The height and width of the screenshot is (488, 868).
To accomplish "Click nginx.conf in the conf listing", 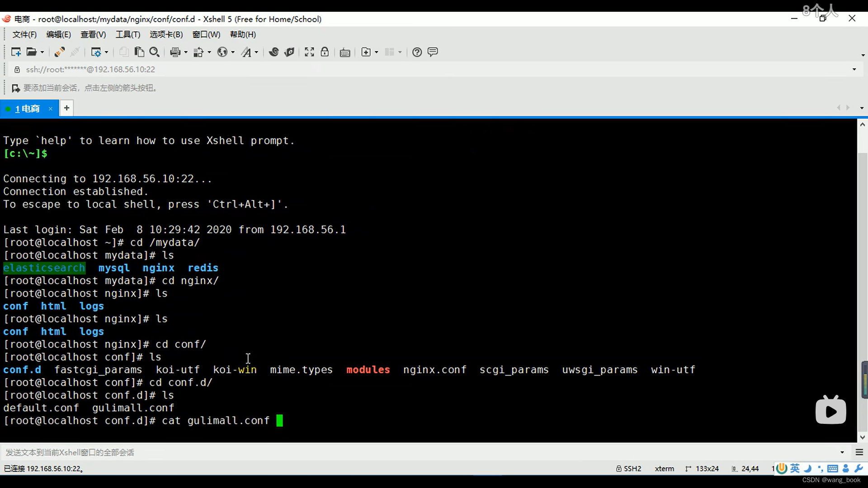I will click(x=434, y=370).
